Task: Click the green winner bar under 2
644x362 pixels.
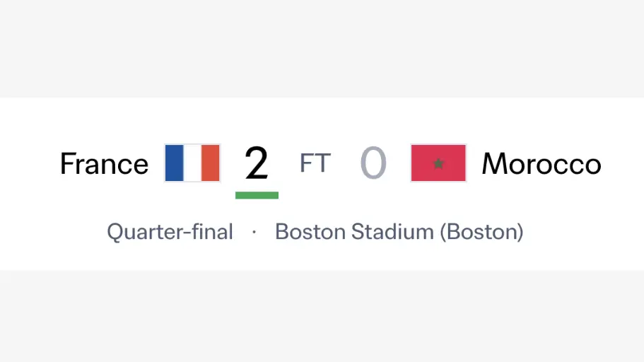Action: [257, 195]
